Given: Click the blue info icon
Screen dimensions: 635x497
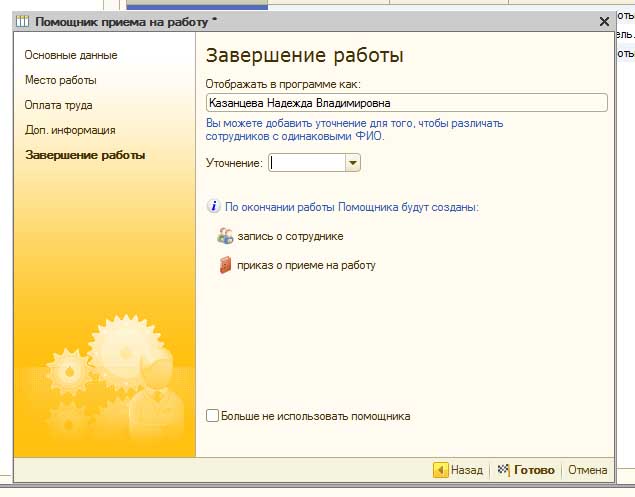Looking at the screenshot, I should click(213, 207).
